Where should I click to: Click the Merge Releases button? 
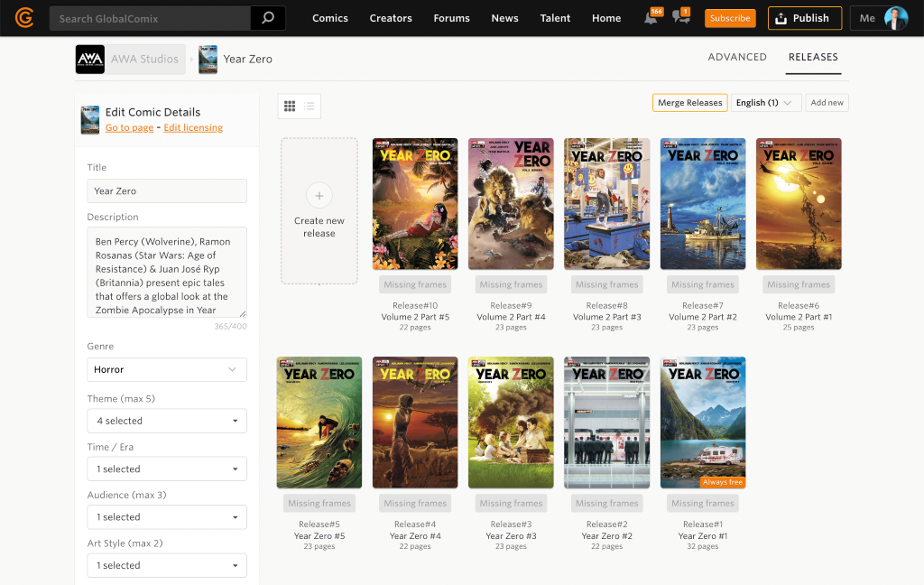689,103
